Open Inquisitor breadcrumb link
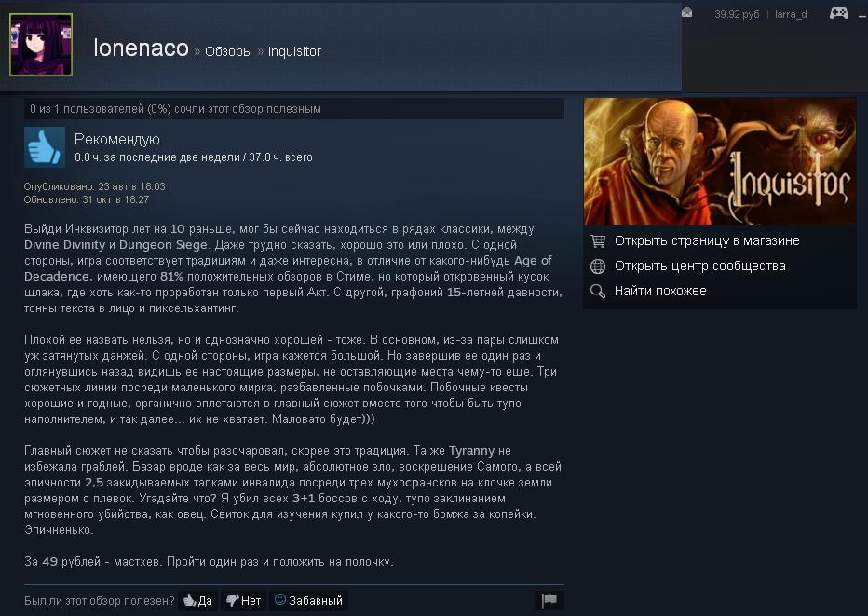 [294, 51]
